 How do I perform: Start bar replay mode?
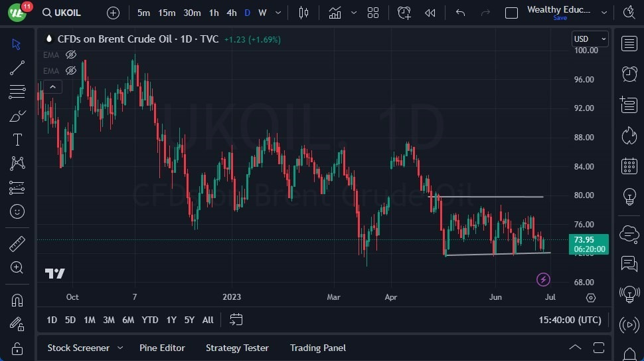pyautogui.click(x=430, y=13)
